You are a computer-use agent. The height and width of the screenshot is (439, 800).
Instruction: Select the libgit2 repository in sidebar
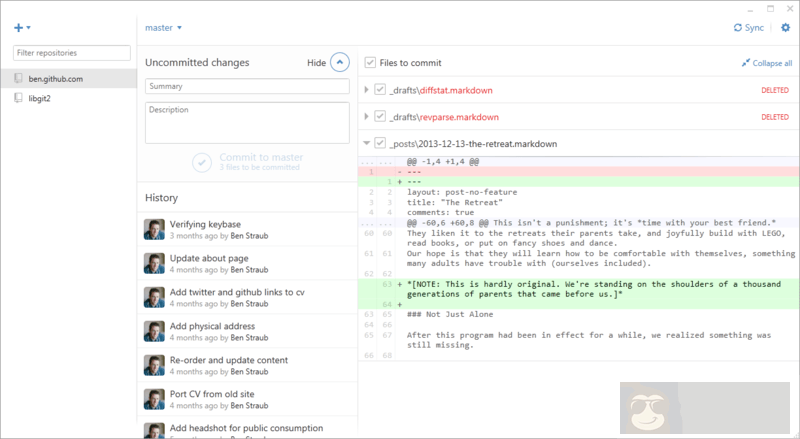coord(43,97)
